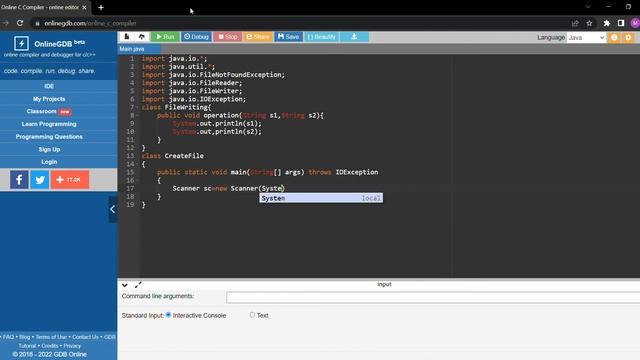The width and height of the screenshot is (640, 360).
Task: Reload the page
Action: 20,23
